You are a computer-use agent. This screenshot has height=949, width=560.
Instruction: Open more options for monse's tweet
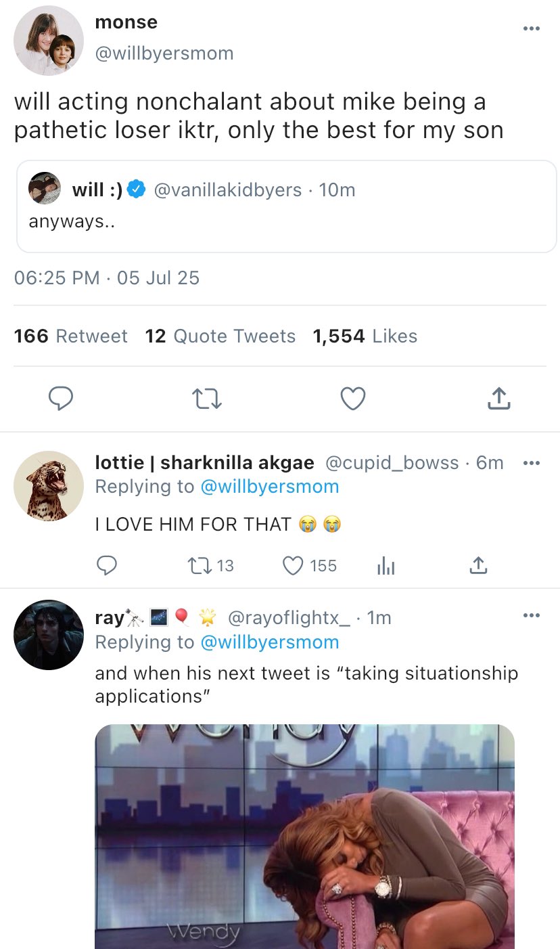532,28
